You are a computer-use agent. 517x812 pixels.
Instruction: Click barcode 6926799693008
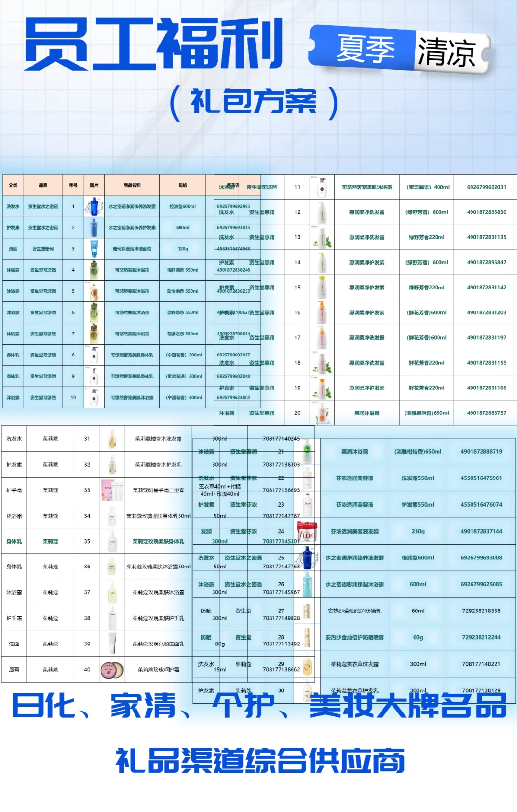481,558
